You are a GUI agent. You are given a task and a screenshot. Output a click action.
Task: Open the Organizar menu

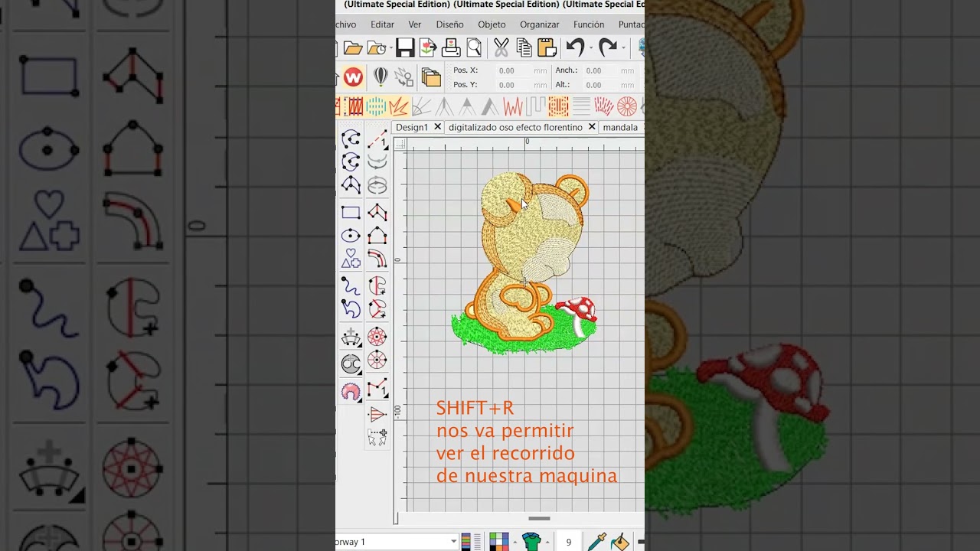tap(540, 24)
